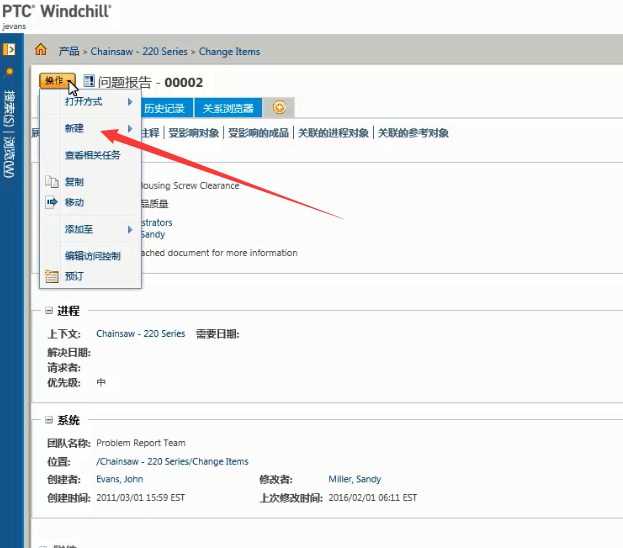
Task: Open 打开方式 submenu
Action: tap(91, 102)
